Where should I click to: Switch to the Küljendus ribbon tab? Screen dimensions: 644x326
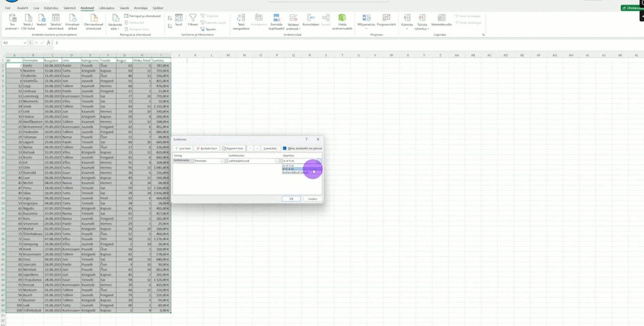pyautogui.click(x=51, y=8)
